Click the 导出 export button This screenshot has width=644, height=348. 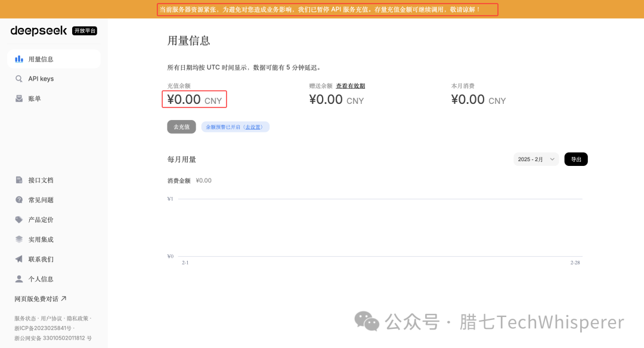[575, 159]
